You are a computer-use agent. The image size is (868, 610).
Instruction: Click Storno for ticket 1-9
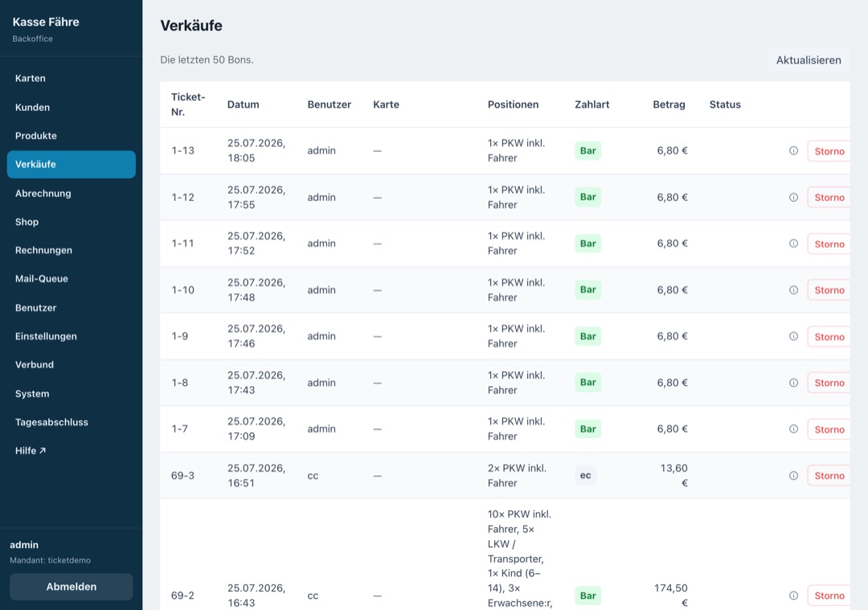pyautogui.click(x=829, y=337)
